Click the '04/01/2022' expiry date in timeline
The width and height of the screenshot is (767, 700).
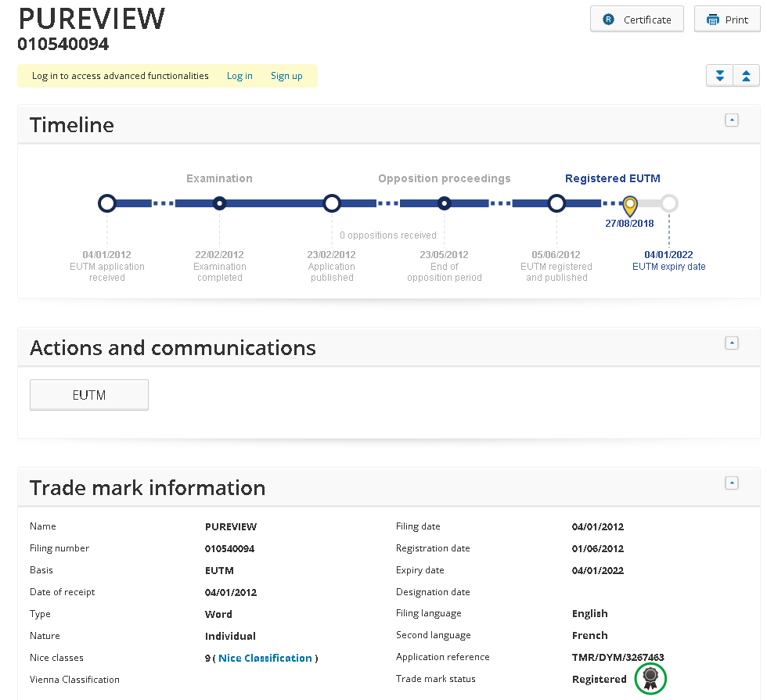point(668,255)
